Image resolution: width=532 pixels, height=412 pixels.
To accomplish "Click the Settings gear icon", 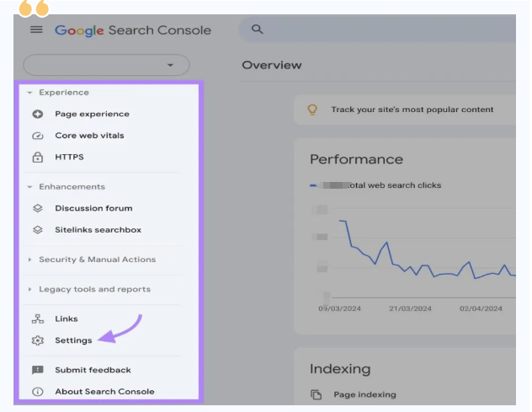I will click(38, 340).
